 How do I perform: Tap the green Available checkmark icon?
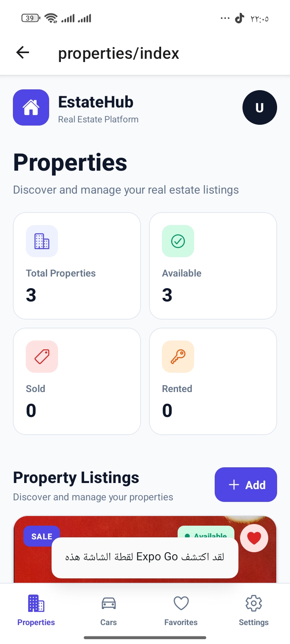pos(178,241)
